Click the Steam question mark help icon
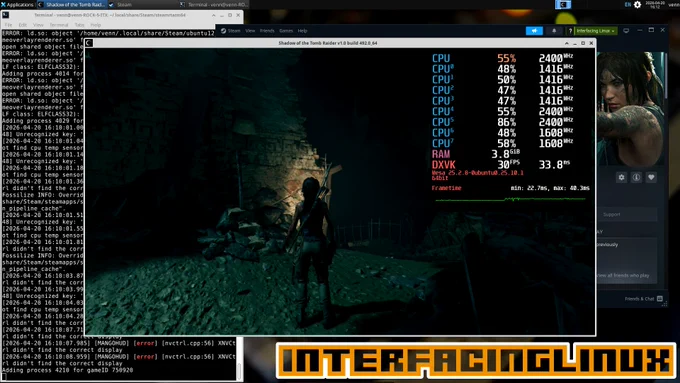 [570, 31]
